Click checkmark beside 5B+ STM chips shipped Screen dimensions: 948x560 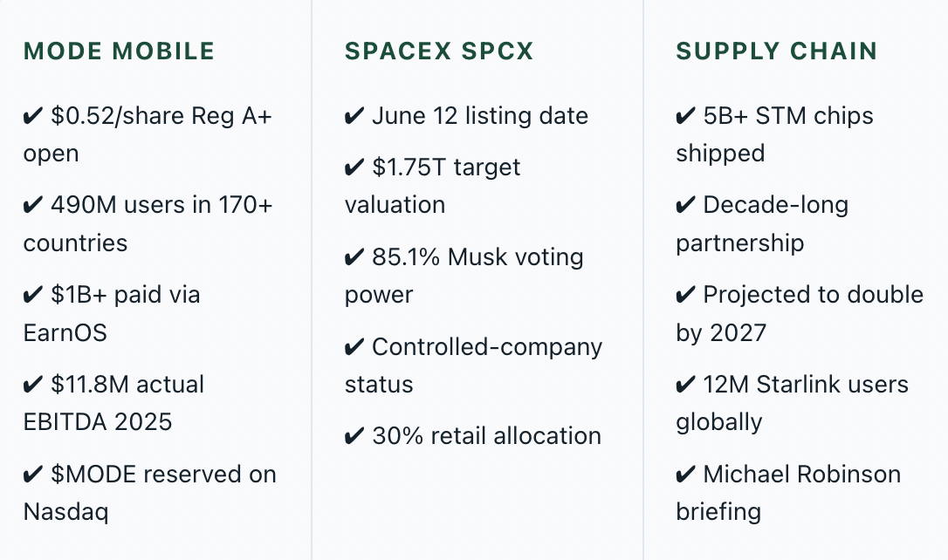[x=685, y=116]
